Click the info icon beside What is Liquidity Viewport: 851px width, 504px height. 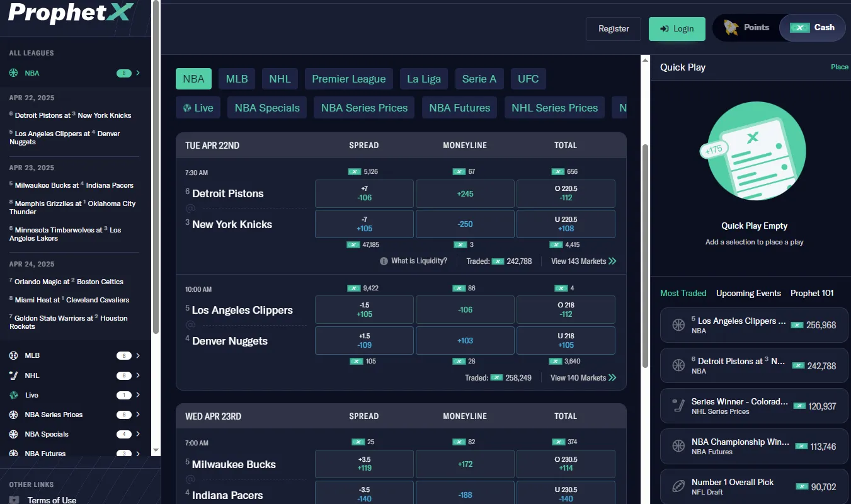[x=384, y=261]
